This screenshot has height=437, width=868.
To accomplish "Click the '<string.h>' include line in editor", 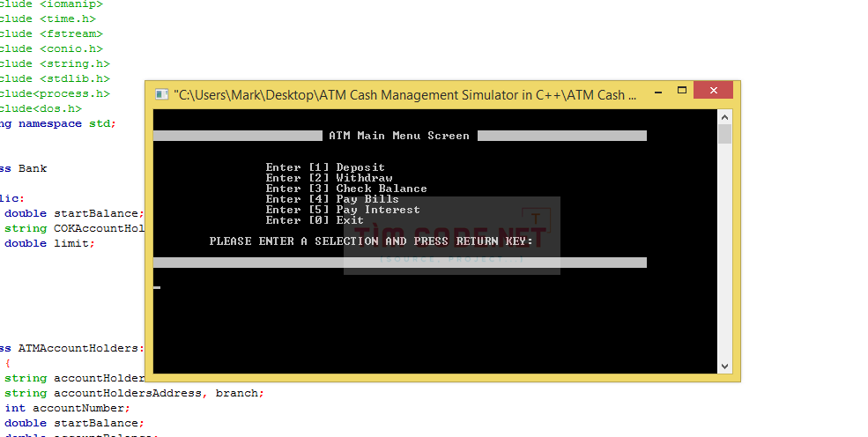I will pyautogui.click(x=55, y=63).
